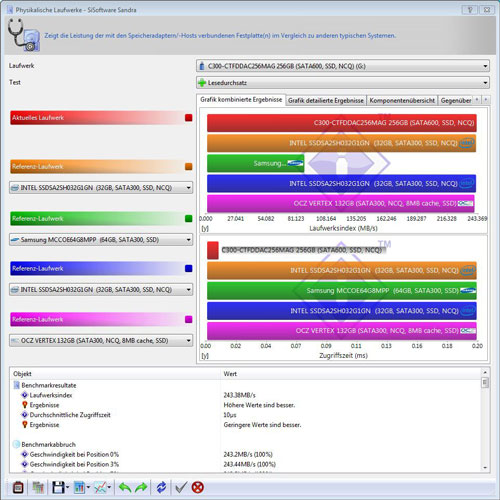Click the line graph chart icon
The height and width of the screenshot is (500, 500).
point(100,488)
